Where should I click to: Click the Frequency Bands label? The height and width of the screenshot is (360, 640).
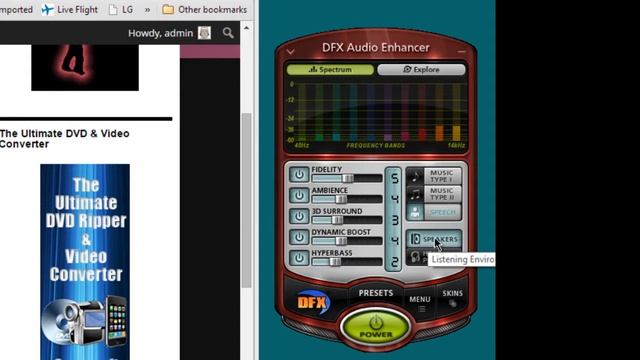[x=376, y=146]
